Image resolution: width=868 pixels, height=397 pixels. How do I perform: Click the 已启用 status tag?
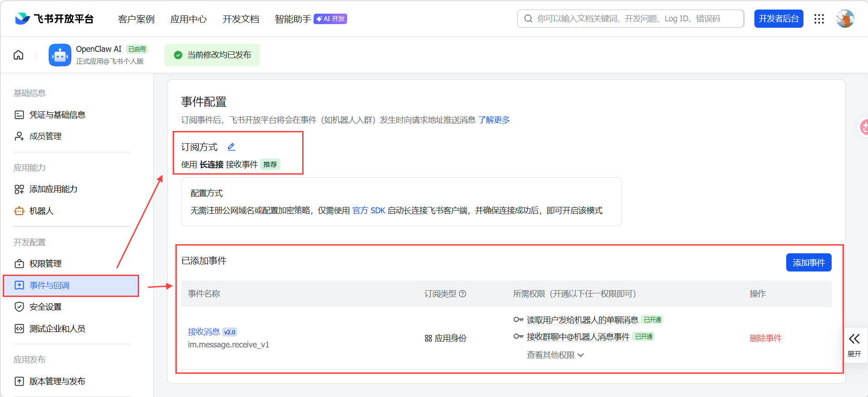pyautogui.click(x=137, y=49)
